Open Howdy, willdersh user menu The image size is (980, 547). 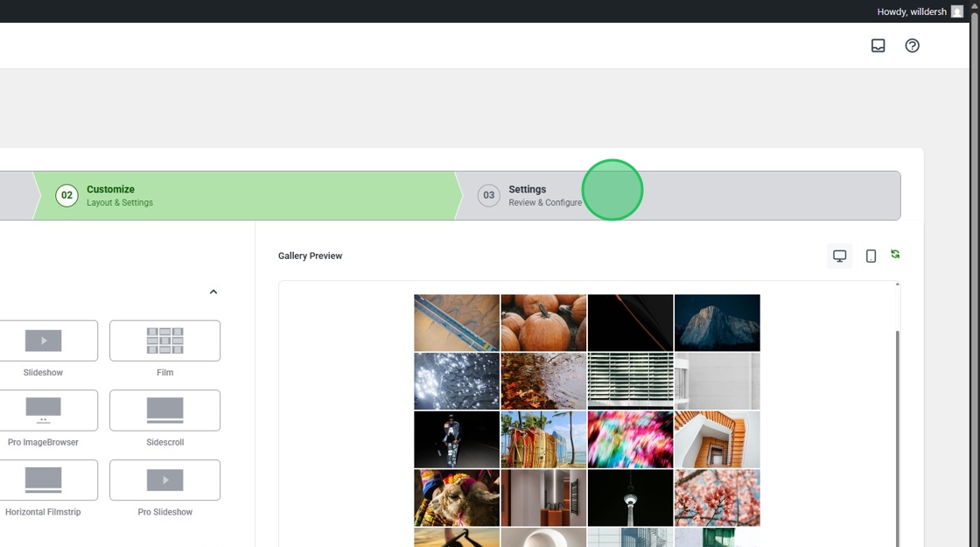[920, 11]
